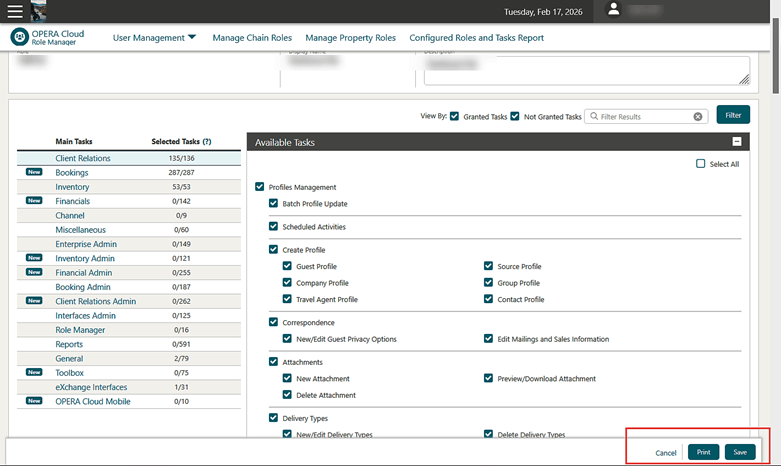
Task: Uncheck the Attachments checkbox
Action: point(273,361)
